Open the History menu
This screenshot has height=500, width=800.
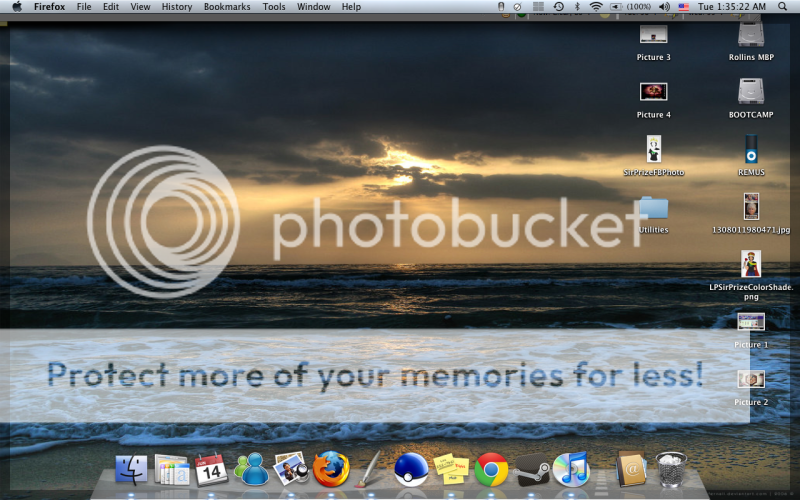click(177, 7)
